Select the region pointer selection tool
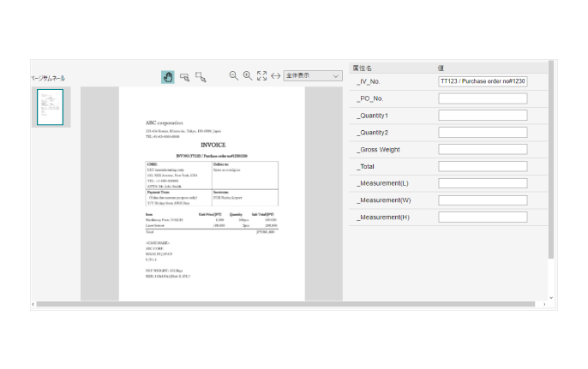The height and width of the screenshot is (369, 588). [201, 77]
